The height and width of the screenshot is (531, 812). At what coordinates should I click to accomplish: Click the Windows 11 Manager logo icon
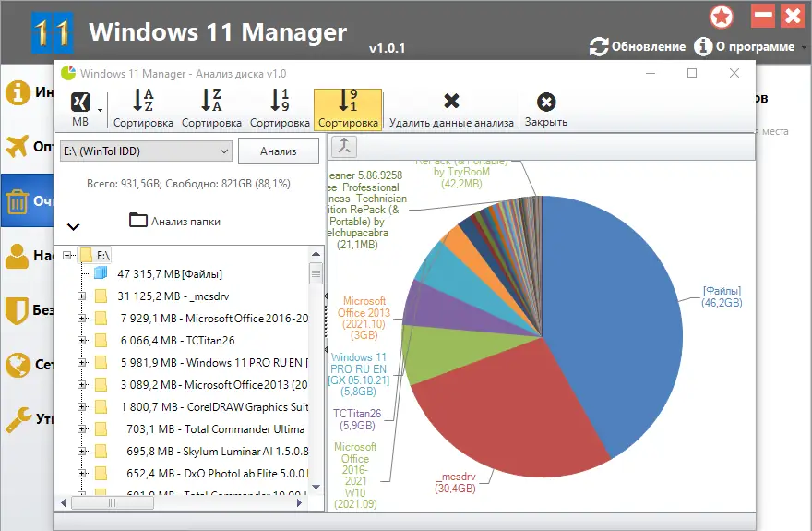click(52, 32)
